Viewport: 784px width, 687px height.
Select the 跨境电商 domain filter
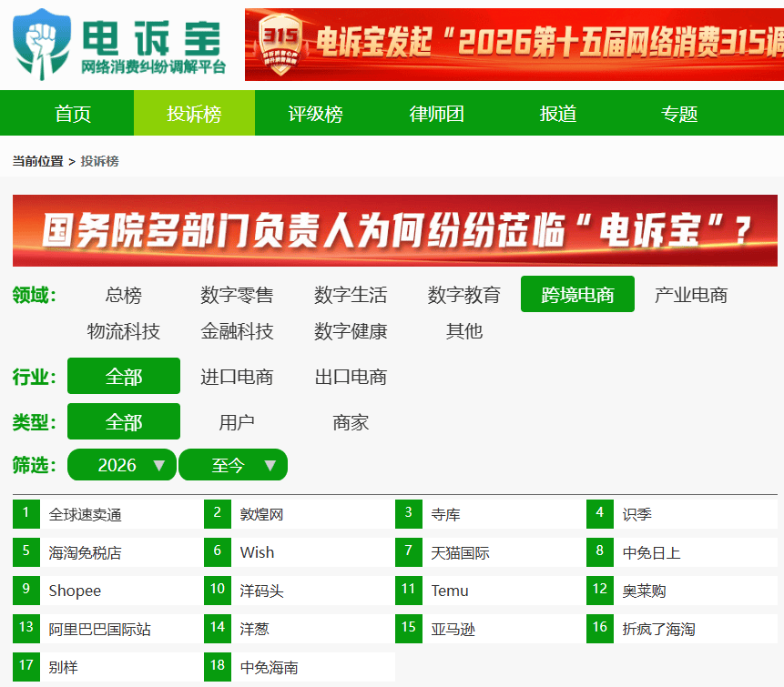point(577,294)
